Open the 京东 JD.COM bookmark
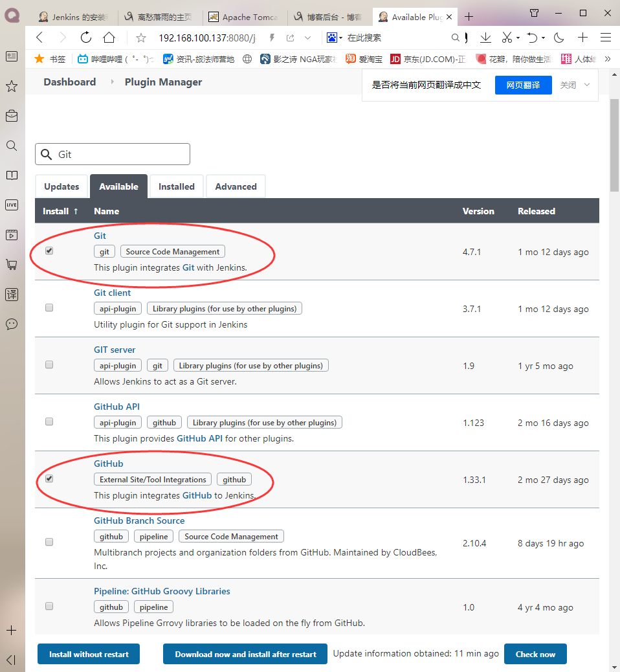The height and width of the screenshot is (672, 620). [x=428, y=59]
